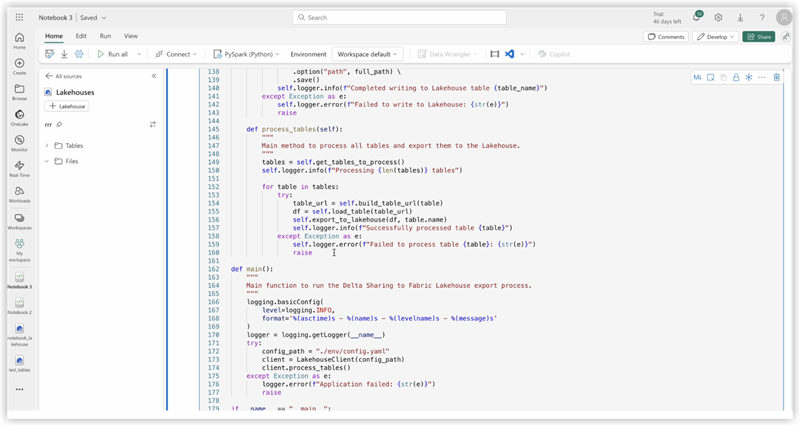Switch to the Edit ribbon tab
Screen dimensions: 800x426
pyautogui.click(x=81, y=36)
